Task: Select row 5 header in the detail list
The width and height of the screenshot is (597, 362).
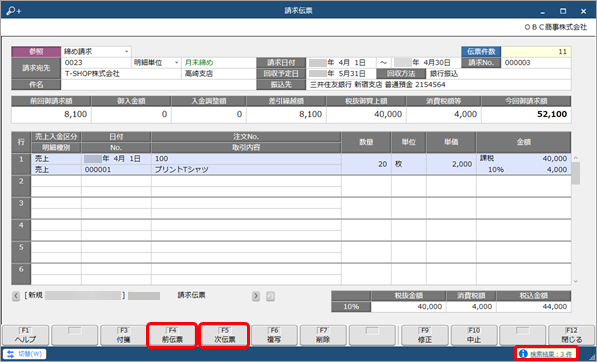Action: pyautogui.click(x=21, y=252)
